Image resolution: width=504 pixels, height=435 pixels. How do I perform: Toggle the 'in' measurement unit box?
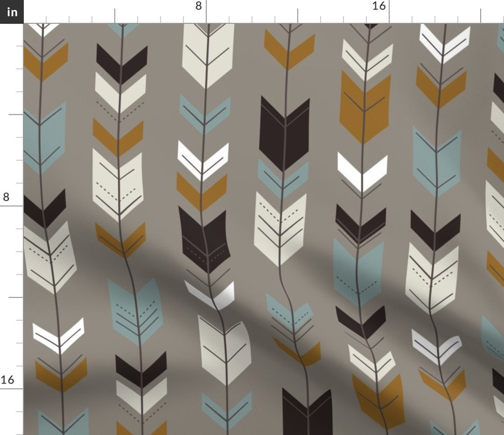click(11, 12)
